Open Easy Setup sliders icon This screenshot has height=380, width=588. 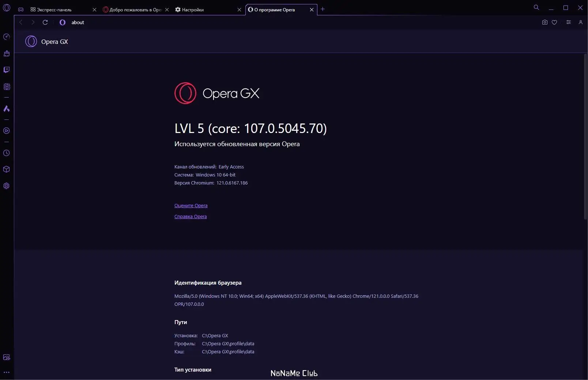(569, 22)
